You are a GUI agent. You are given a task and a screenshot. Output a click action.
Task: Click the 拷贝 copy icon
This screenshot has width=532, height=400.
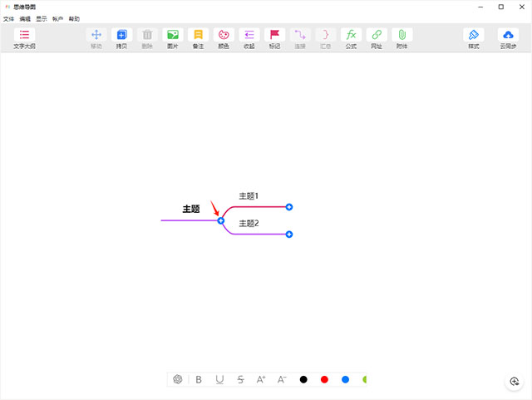pyautogui.click(x=121, y=36)
